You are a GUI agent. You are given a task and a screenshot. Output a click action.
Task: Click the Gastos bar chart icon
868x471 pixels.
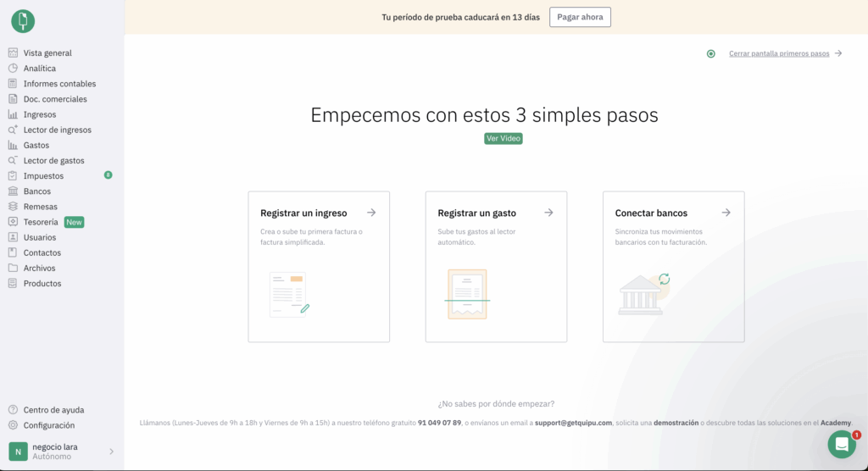pyautogui.click(x=13, y=145)
